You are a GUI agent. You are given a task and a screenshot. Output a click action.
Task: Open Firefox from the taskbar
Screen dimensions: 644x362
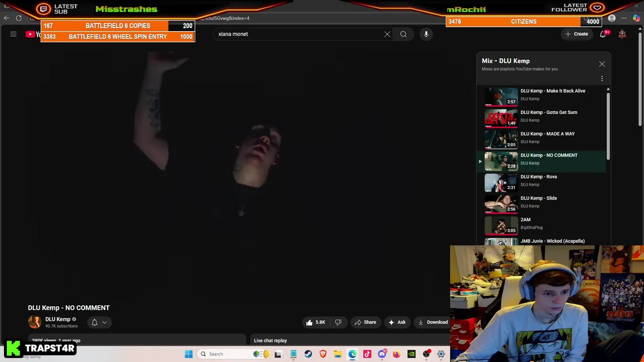(x=396, y=354)
